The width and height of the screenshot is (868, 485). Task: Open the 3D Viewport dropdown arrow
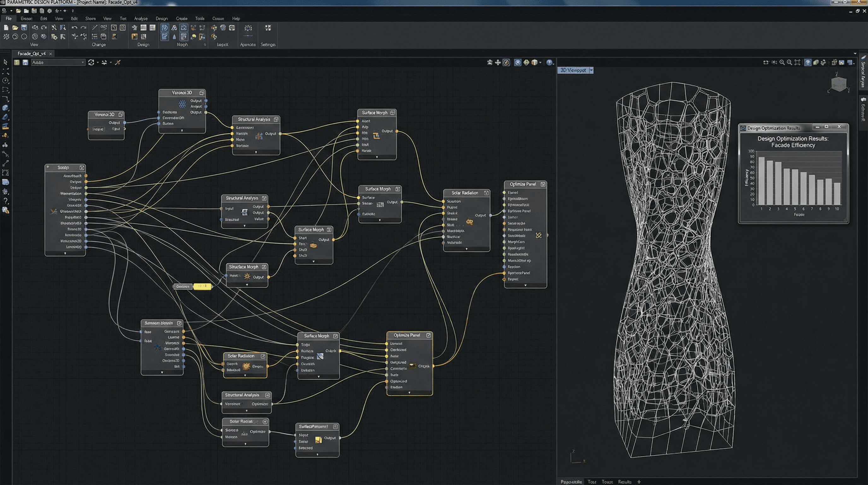point(591,70)
